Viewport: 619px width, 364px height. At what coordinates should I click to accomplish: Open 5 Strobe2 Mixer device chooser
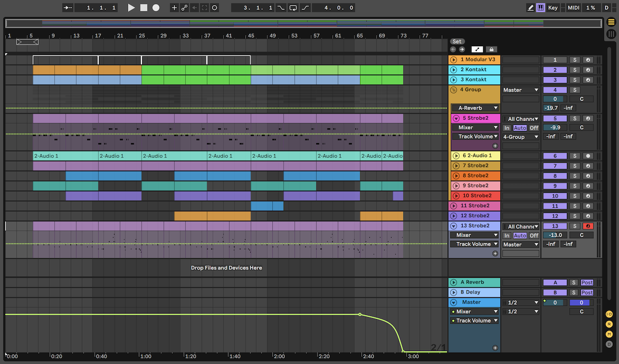point(475,127)
